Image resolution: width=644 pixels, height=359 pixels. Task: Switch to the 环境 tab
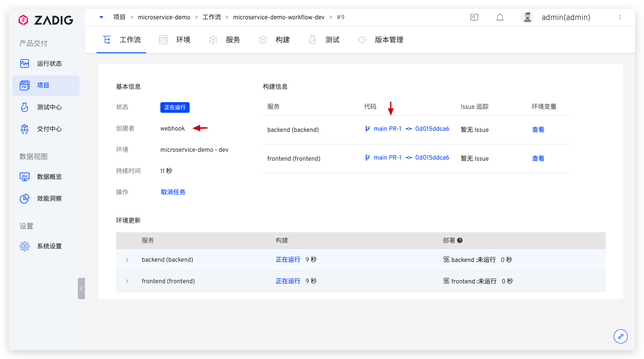(175, 40)
